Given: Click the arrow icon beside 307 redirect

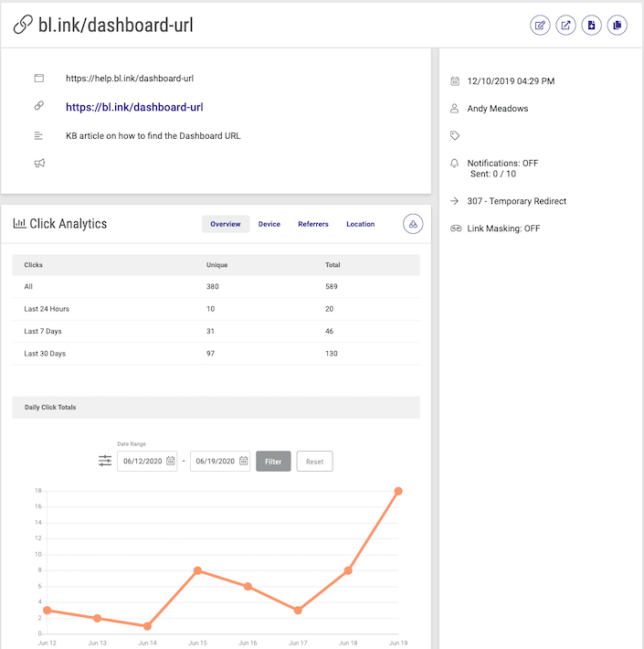Looking at the screenshot, I should (x=454, y=201).
